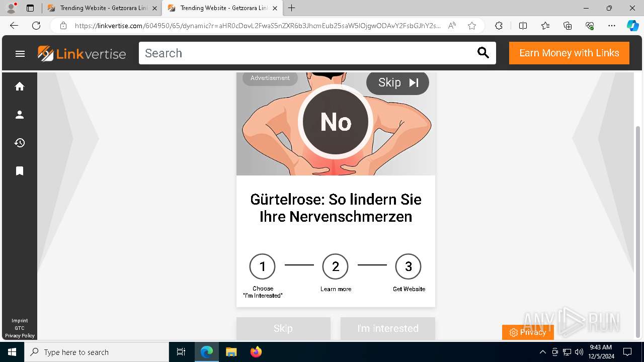View site information lock icon
The image size is (644, 362).
click(63, 26)
